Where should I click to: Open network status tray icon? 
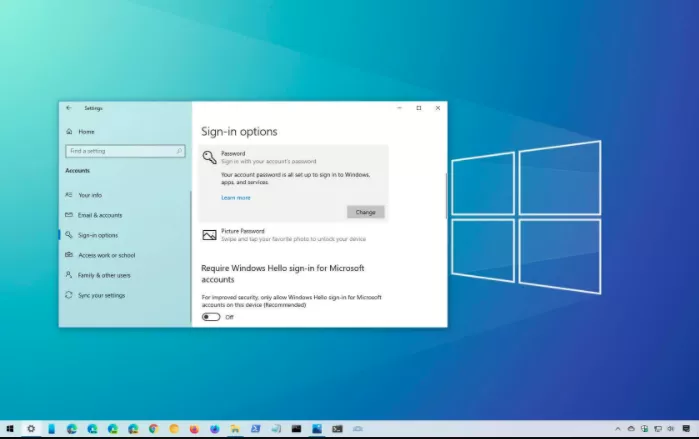[658, 429]
